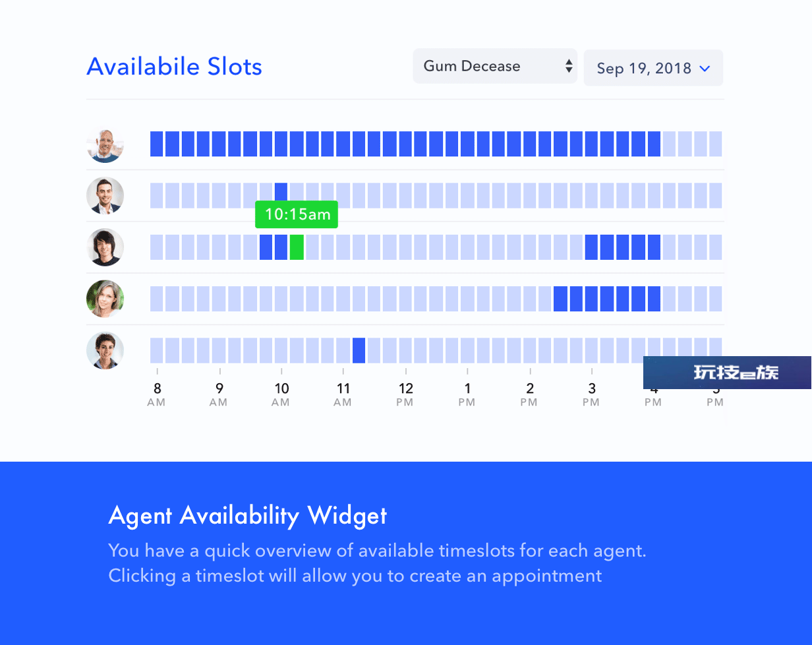Click the chevron next to Sep 19, 2018
The height and width of the screenshot is (645, 812).
coord(704,69)
